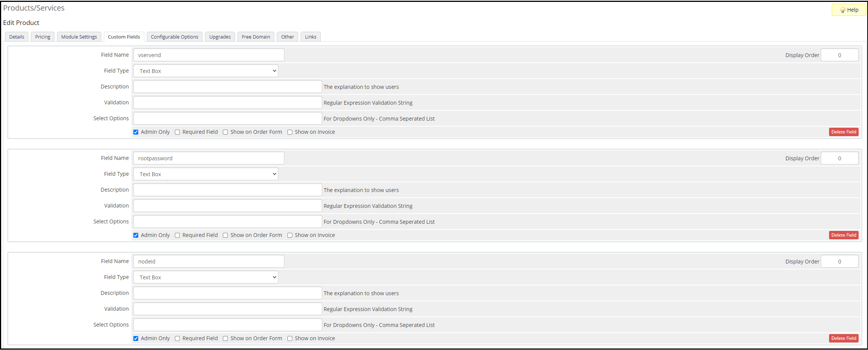Delete the nodeid custom field
The width and height of the screenshot is (868, 350).
point(843,338)
